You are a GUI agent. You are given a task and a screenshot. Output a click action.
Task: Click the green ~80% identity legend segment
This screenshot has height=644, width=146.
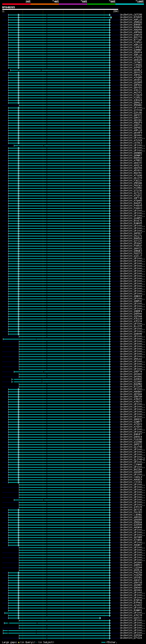[x=101, y=4]
